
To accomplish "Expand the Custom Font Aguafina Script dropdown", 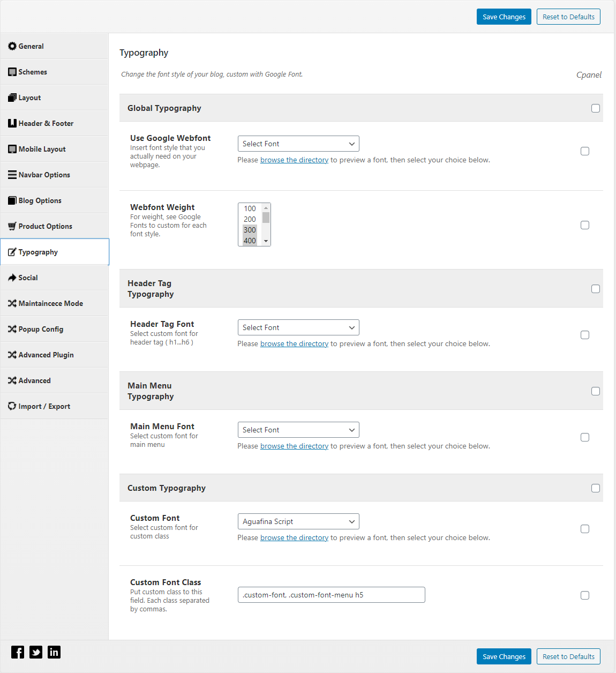I will click(298, 521).
